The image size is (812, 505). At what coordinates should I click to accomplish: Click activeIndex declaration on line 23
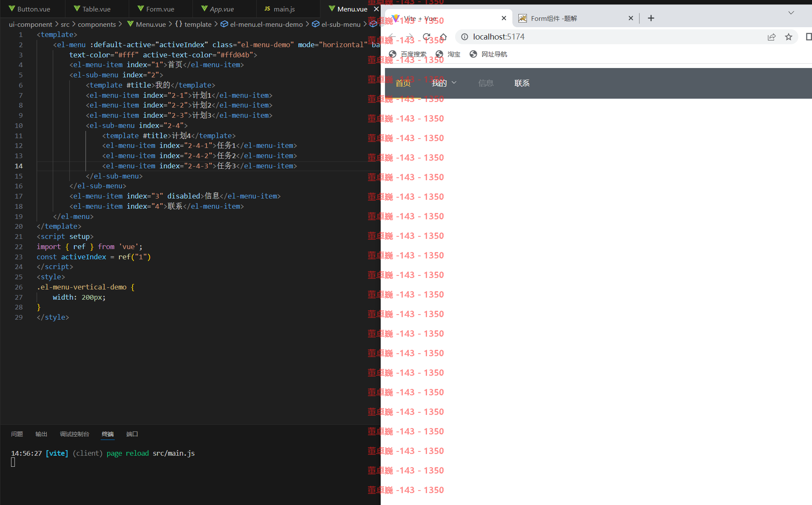84,257
